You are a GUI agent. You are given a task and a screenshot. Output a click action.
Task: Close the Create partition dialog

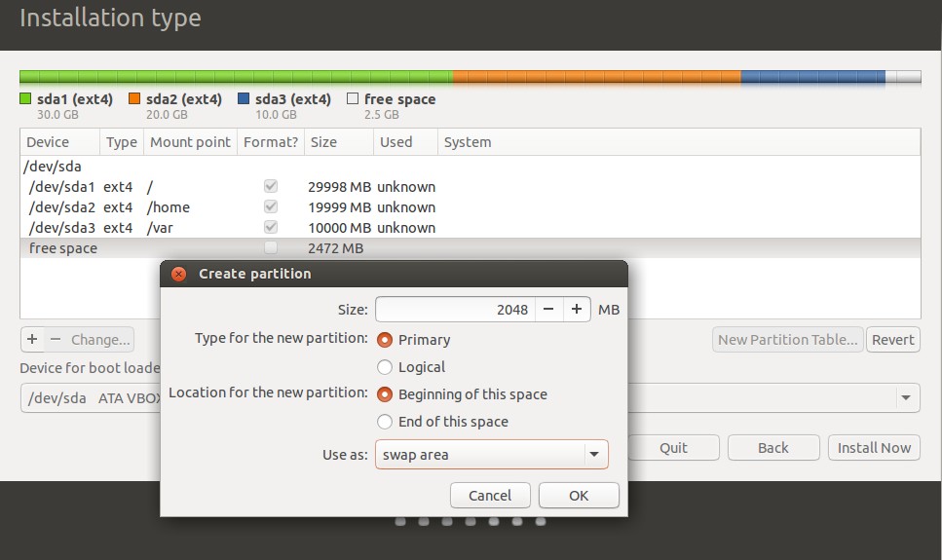178,274
